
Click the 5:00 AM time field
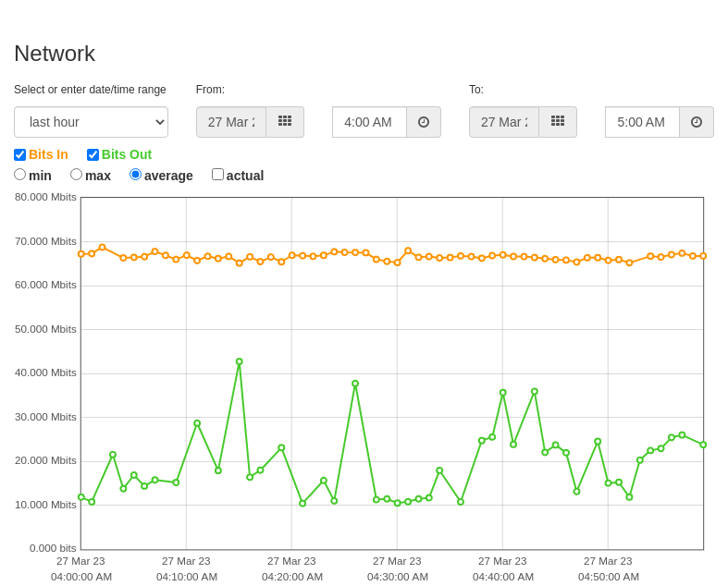(x=643, y=122)
